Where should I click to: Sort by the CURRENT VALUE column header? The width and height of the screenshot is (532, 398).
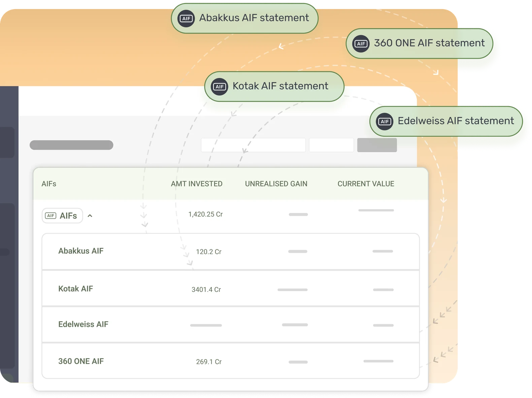click(366, 184)
